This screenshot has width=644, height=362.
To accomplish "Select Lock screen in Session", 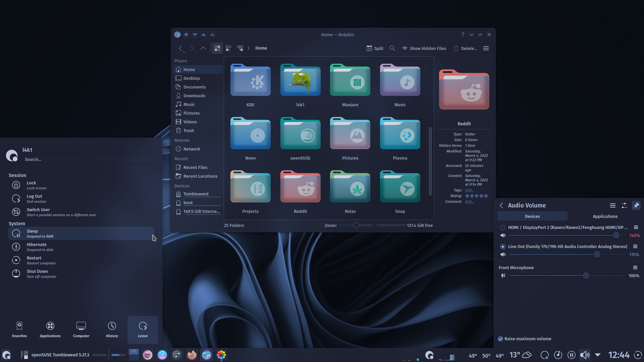I will [x=81, y=185].
